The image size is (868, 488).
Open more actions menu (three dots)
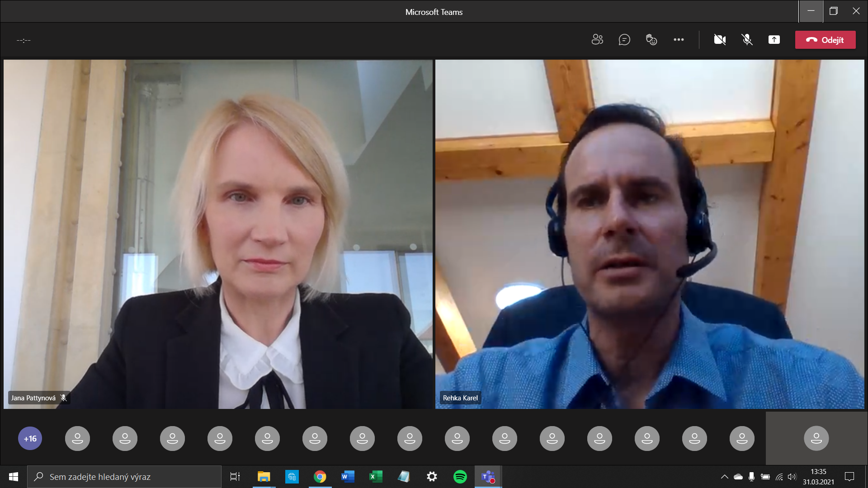[x=679, y=40]
